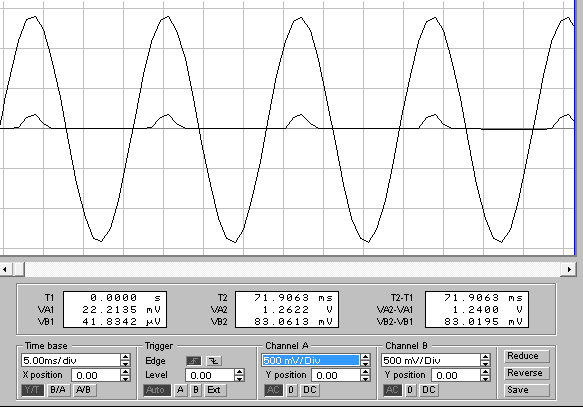This screenshot has width=583, height=407.
Task: Click Channel B Y position field
Action: pyautogui.click(x=455, y=375)
